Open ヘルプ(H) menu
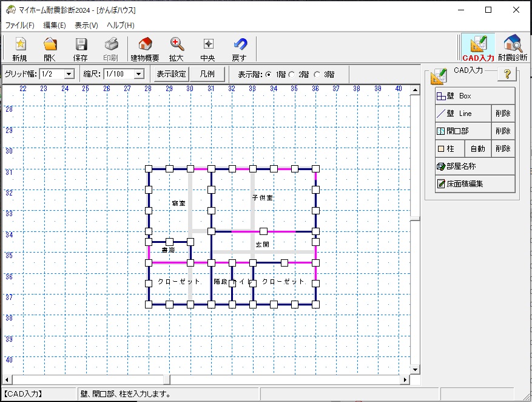 coord(121,25)
